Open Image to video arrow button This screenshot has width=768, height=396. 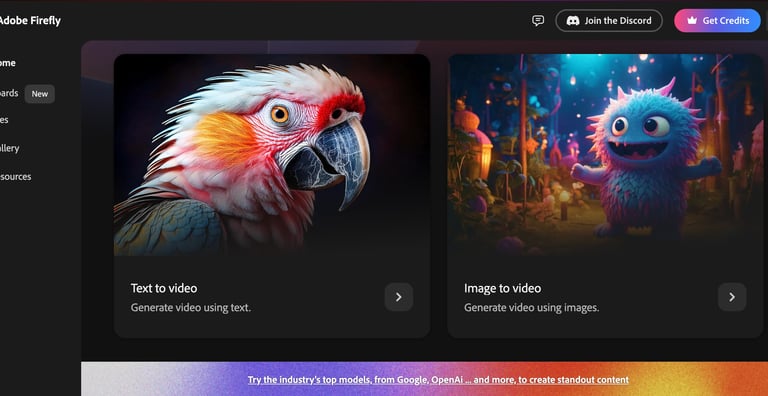pos(732,297)
